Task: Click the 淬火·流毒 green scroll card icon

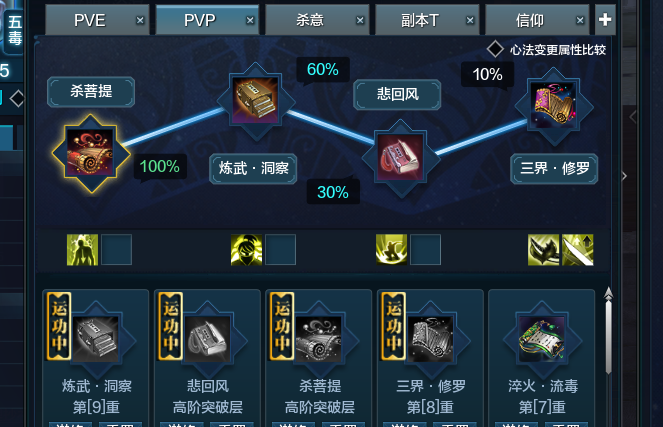Action: pyautogui.click(x=542, y=339)
